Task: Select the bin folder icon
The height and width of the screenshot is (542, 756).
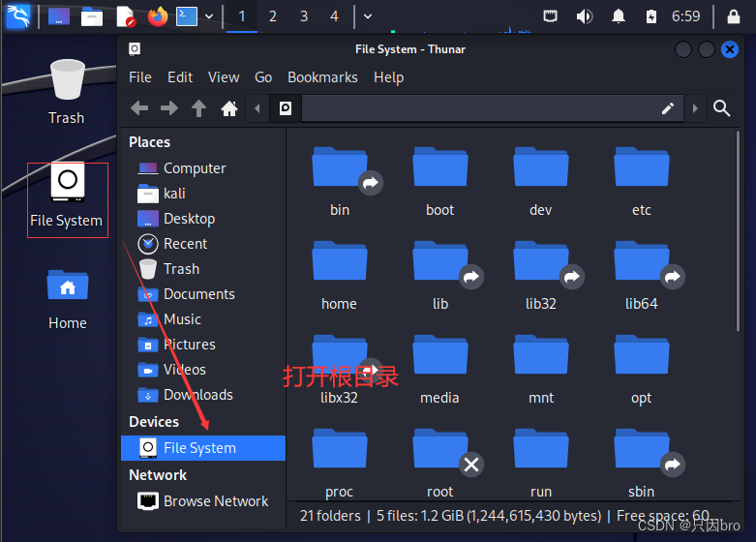Action: pyautogui.click(x=340, y=167)
